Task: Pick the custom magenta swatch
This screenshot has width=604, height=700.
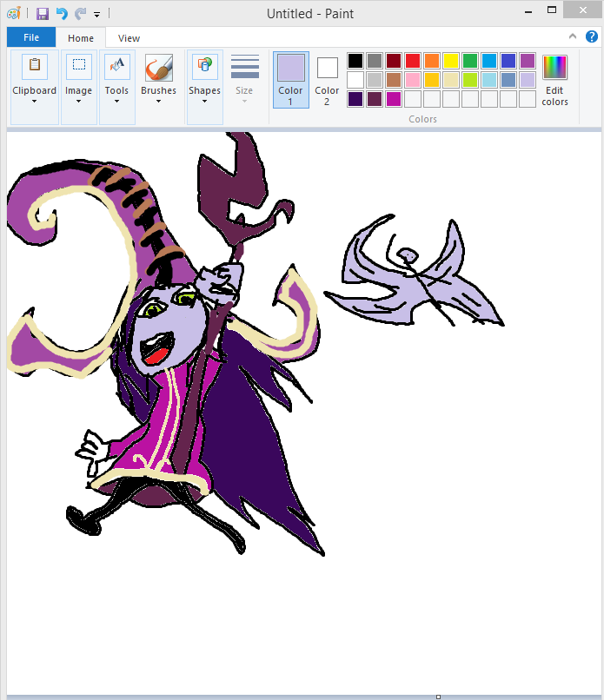Action: pyautogui.click(x=394, y=99)
